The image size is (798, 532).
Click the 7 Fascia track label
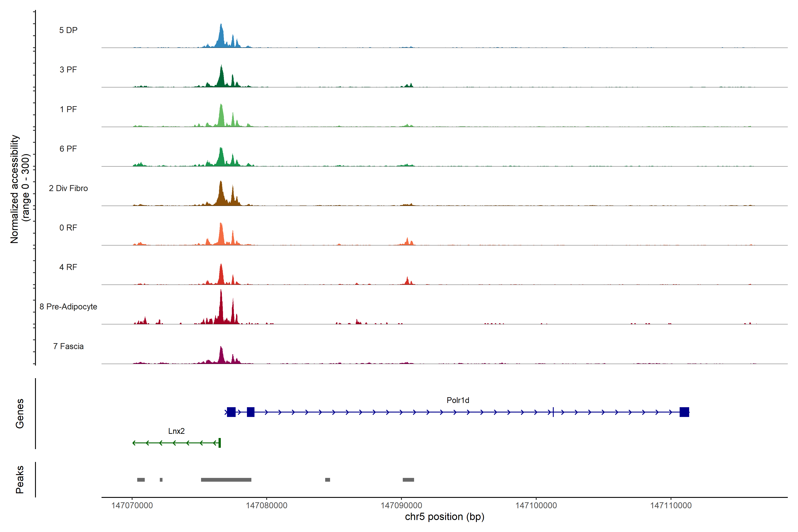click(68, 346)
